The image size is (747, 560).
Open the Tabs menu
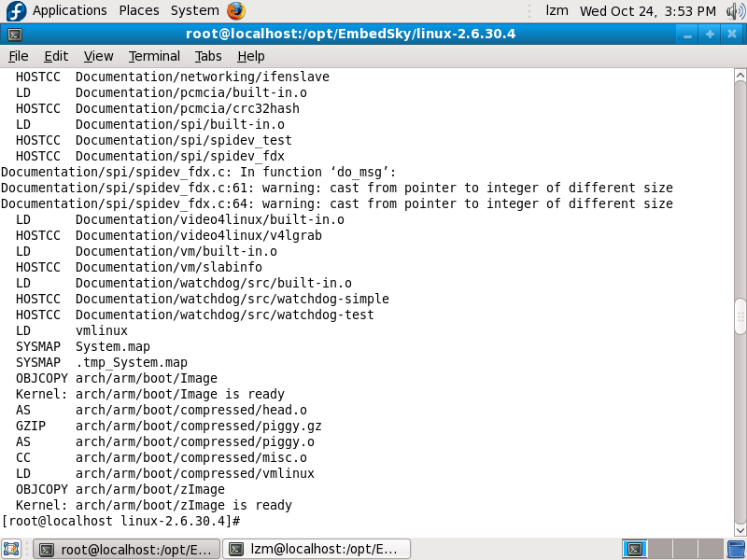pos(208,56)
